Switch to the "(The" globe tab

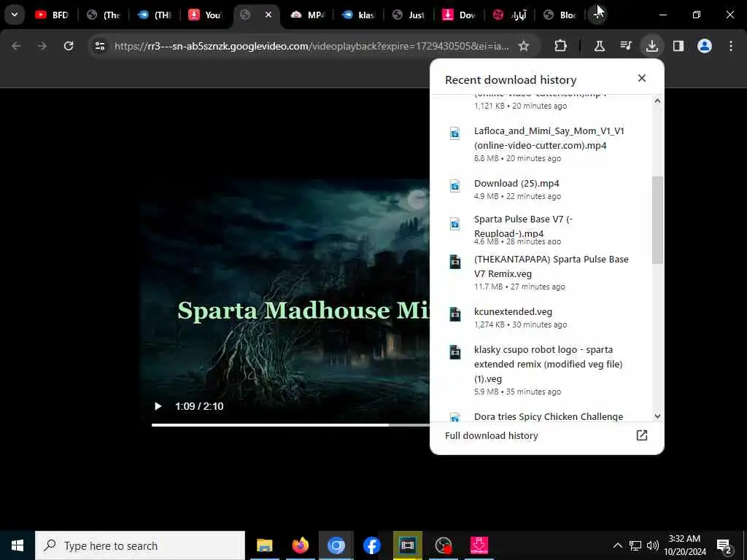[x=103, y=15]
